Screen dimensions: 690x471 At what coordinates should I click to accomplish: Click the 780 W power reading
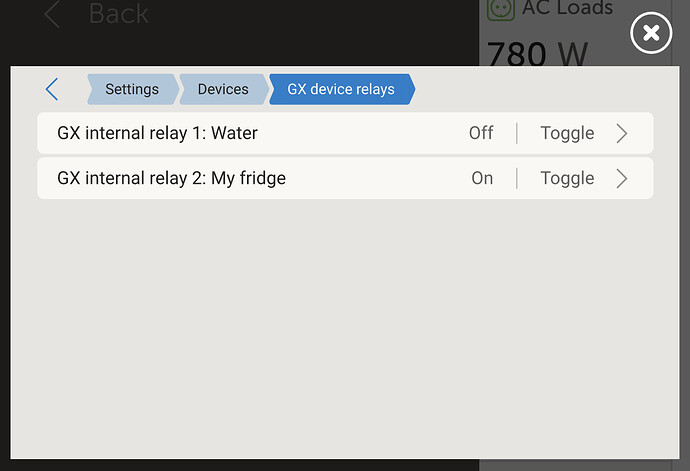(x=537, y=54)
